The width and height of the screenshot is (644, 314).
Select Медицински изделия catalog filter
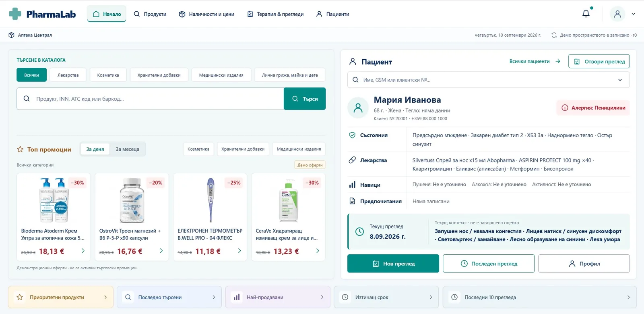tap(221, 75)
